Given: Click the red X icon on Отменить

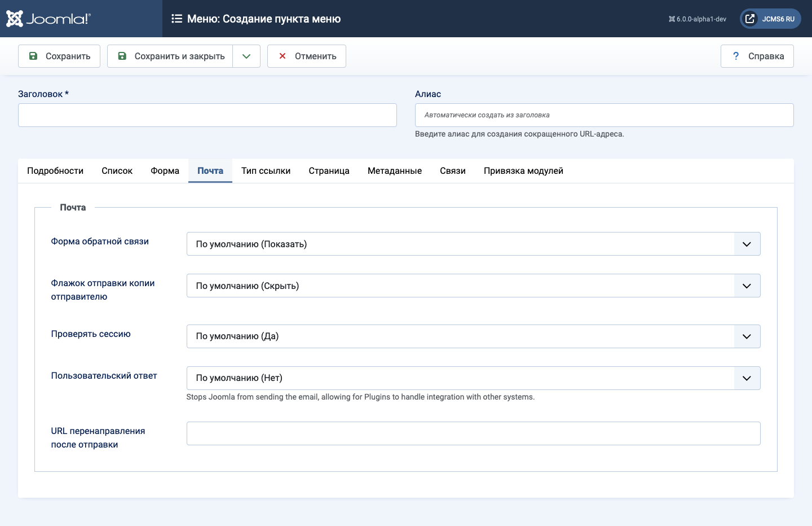Looking at the screenshot, I should point(283,56).
